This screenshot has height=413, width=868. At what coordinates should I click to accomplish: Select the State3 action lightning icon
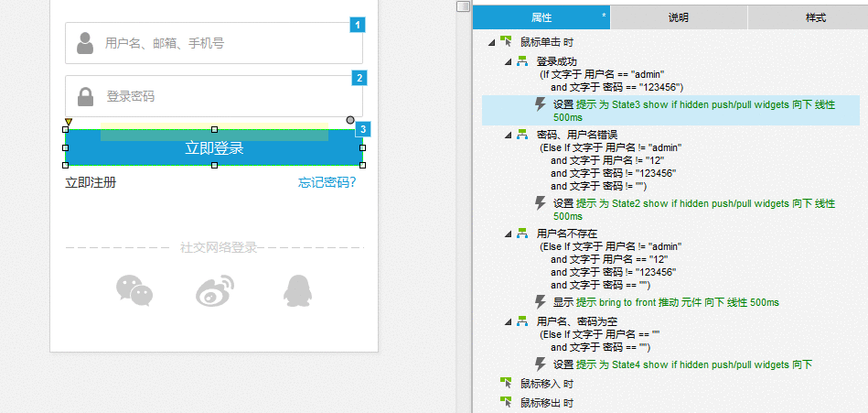[541, 104]
